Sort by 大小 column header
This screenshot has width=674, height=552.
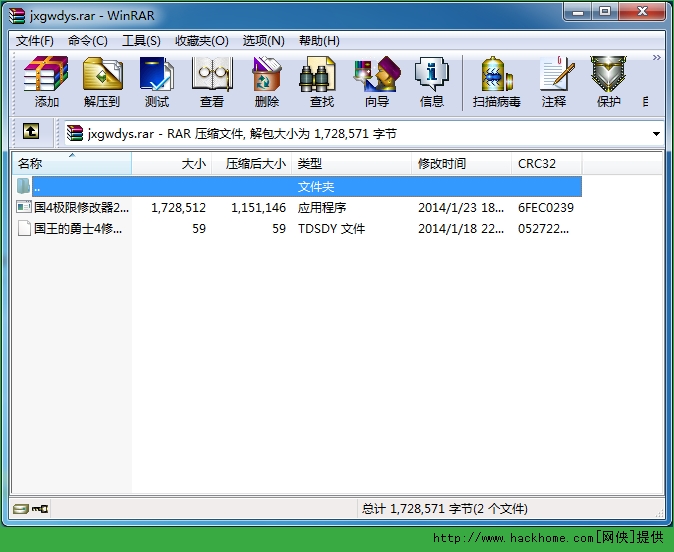tap(172, 163)
